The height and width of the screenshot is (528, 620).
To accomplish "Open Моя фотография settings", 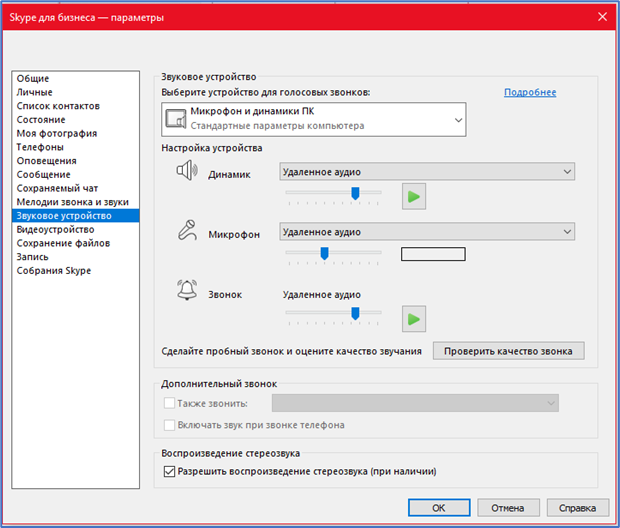I will point(76,133).
